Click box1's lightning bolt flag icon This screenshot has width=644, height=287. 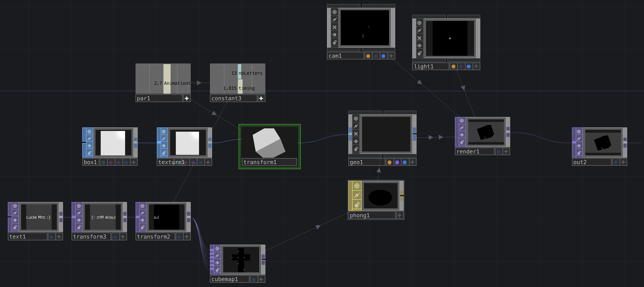point(89,139)
